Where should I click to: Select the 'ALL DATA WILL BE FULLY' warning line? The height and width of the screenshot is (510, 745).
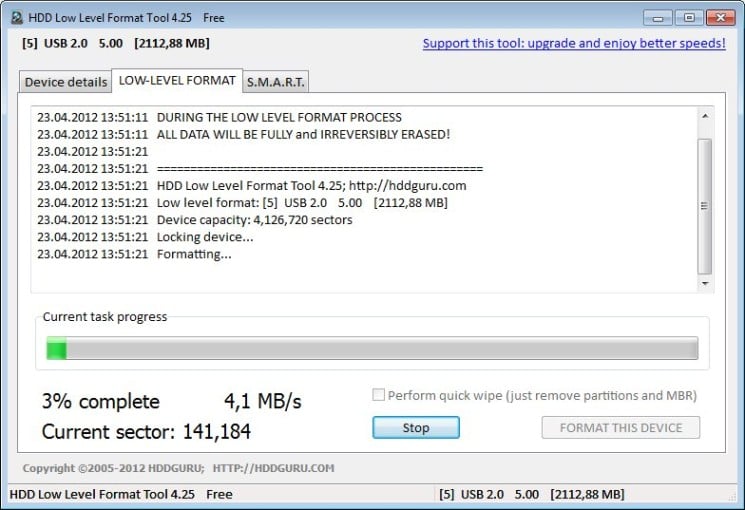(244, 135)
